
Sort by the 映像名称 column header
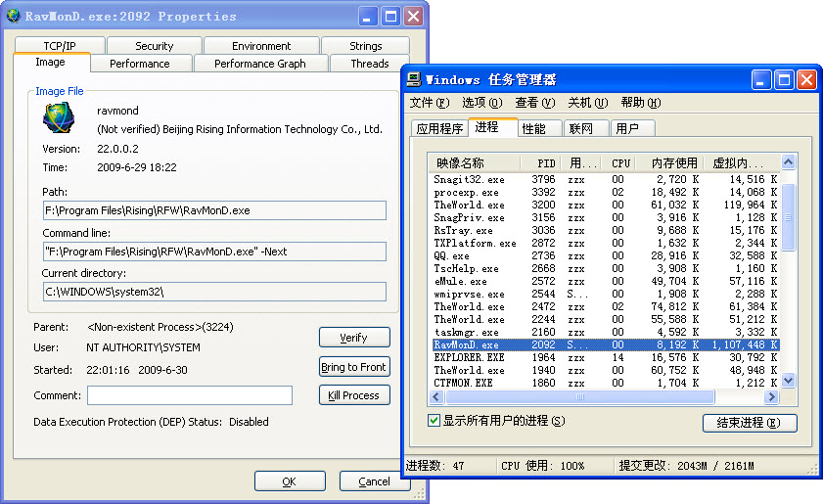pyautogui.click(x=475, y=163)
